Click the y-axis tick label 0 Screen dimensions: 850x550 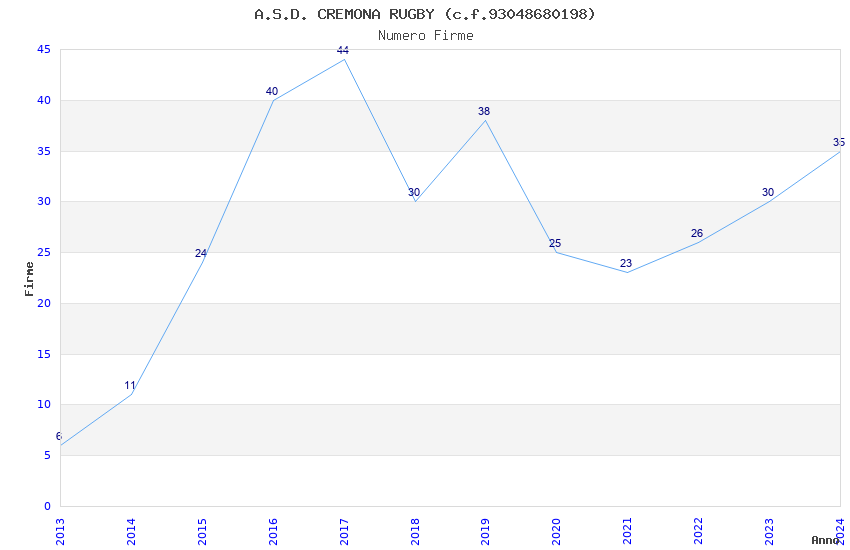click(x=47, y=506)
